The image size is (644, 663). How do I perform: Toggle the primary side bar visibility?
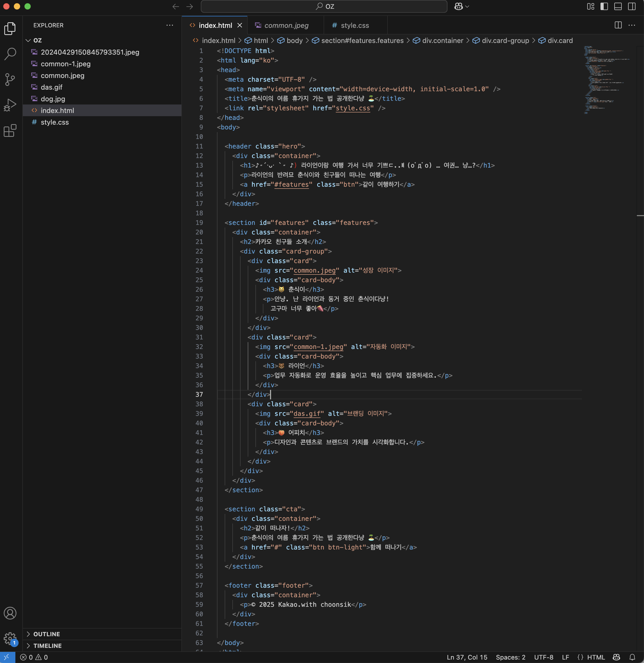tap(604, 6)
